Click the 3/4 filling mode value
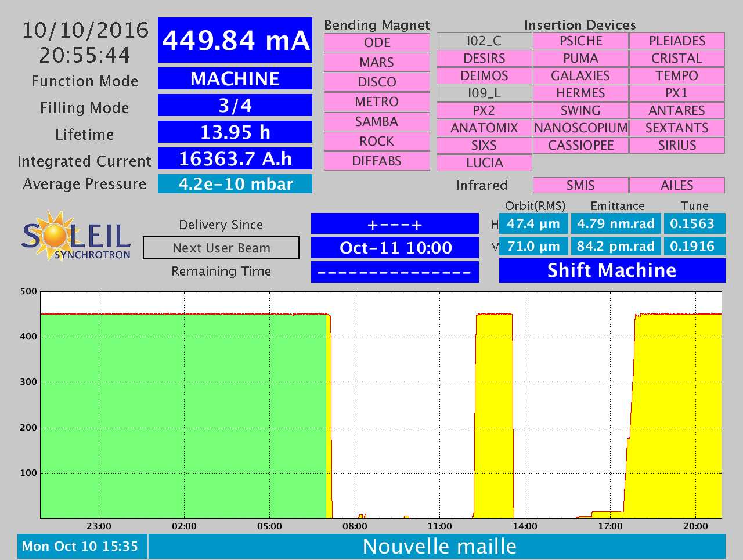 235,105
